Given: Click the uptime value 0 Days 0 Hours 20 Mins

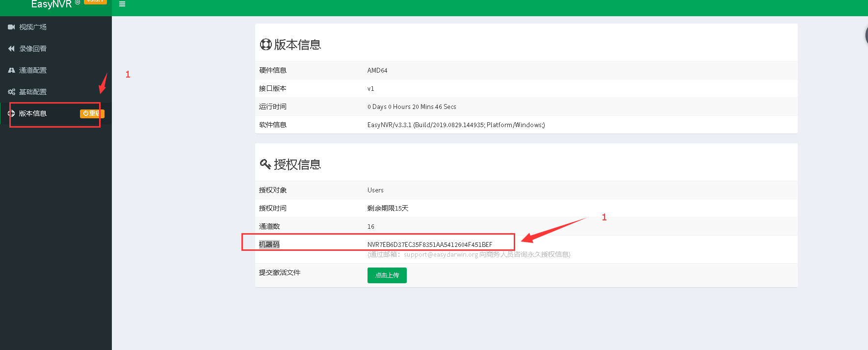Looking at the screenshot, I should pos(412,107).
